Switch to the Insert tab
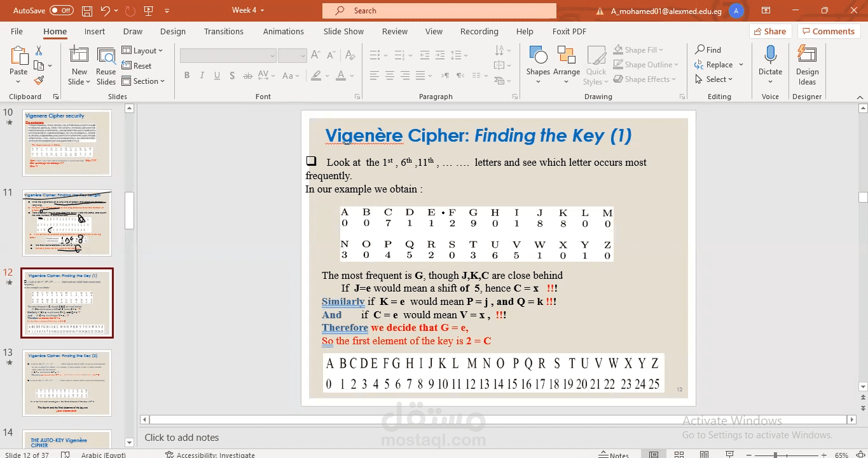This screenshot has height=458, width=868. click(95, 31)
